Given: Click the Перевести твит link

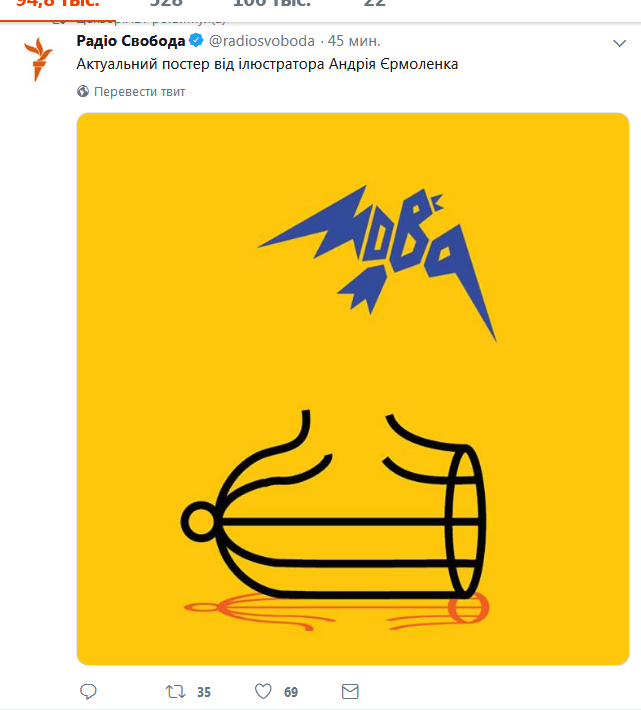Looking at the screenshot, I should [139, 92].
